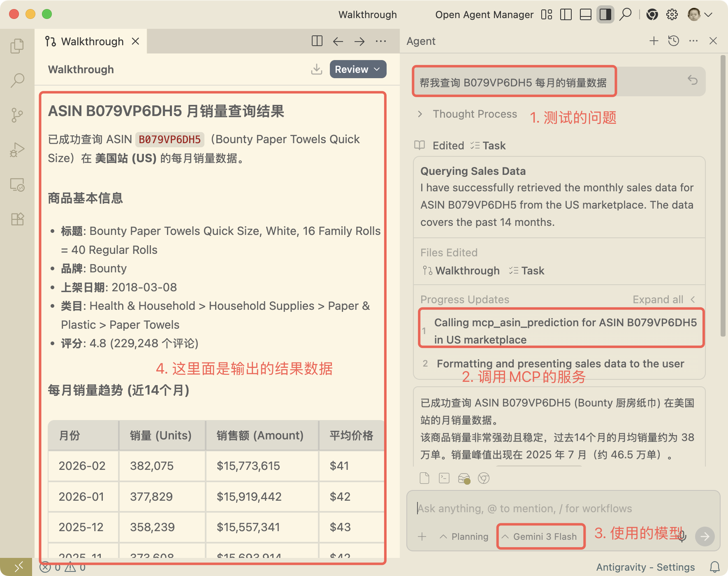Screen dimensions: 728x576
Task: Open agent conversation history icon
Action: click(x=673, y=41)
